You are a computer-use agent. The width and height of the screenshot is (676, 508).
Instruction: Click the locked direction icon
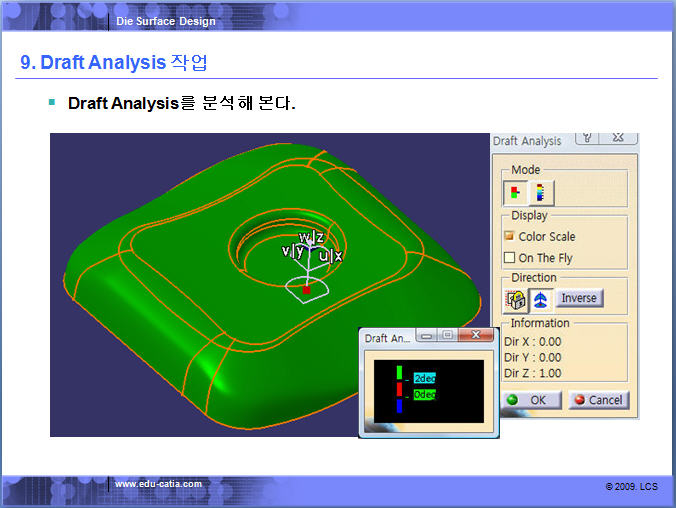click(x=516, y=298)
